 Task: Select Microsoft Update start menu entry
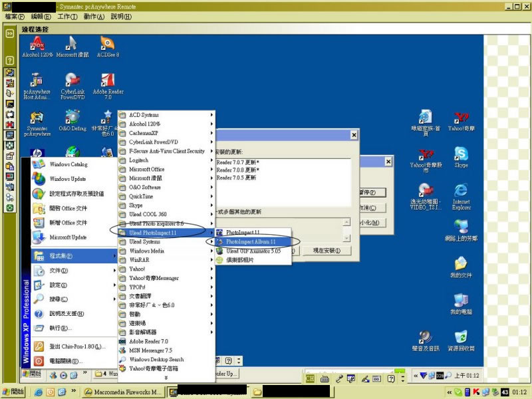74,237
